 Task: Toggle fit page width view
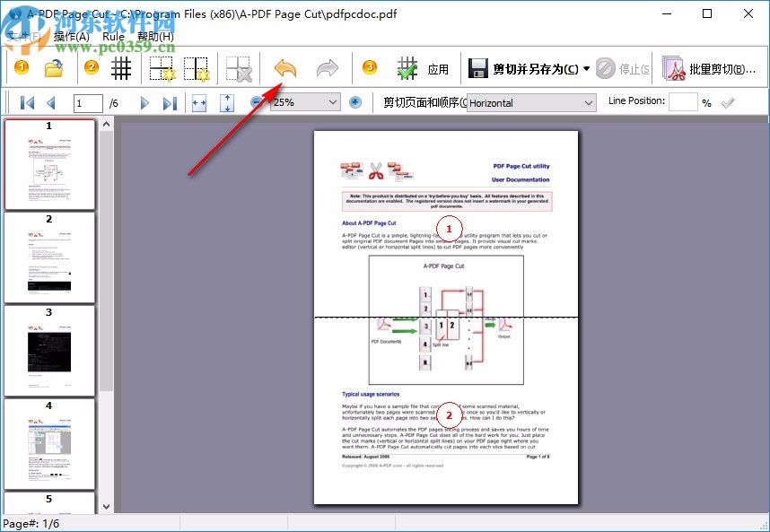point(199,102)
